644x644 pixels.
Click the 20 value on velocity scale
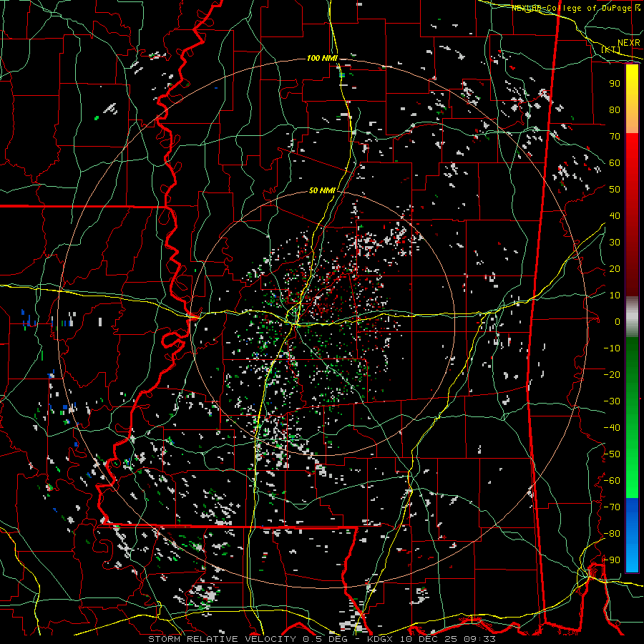tap(615, 268)
